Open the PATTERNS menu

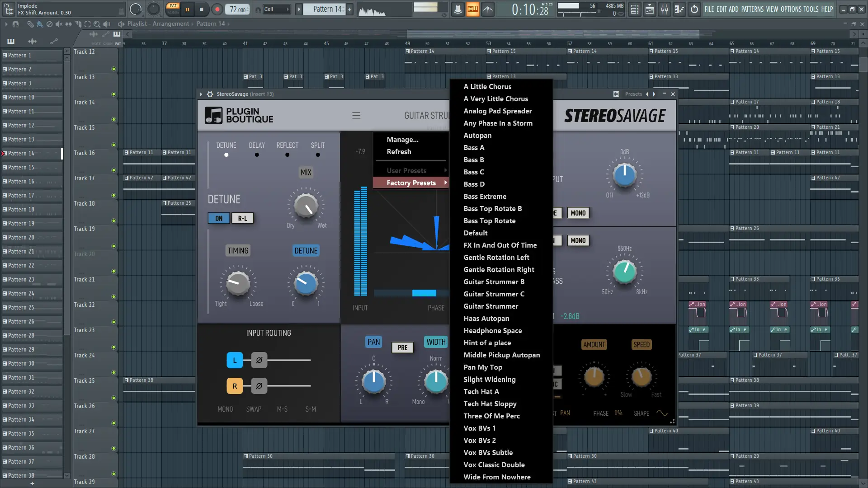tap(752, 9)
